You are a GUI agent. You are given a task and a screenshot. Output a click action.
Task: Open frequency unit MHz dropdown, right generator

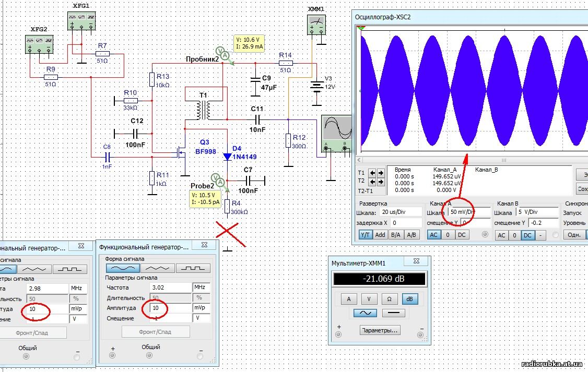point(202,287)
